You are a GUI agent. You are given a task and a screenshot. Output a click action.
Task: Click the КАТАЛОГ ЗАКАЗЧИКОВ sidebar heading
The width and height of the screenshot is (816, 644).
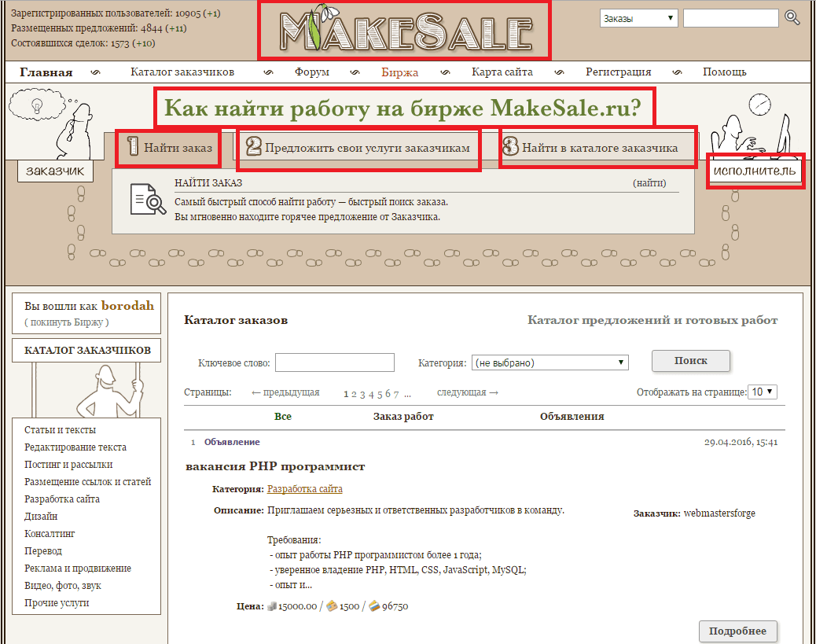coord(87,351)
